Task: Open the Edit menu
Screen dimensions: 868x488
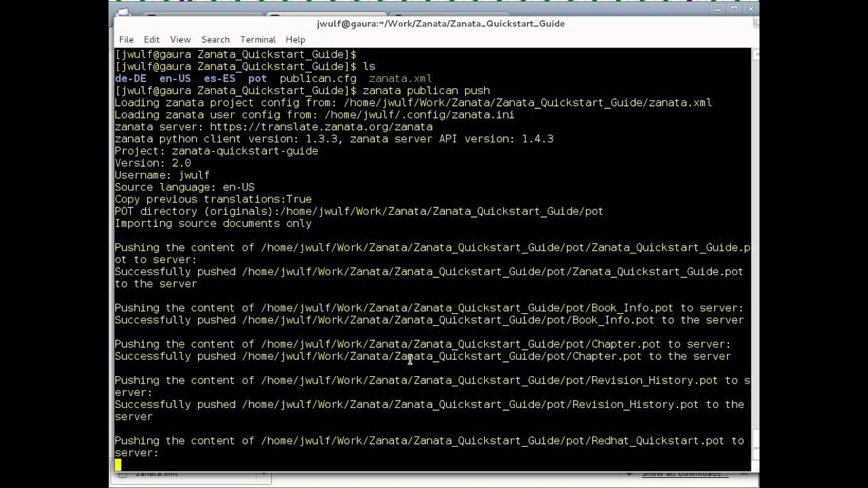Action: tap(151, 39)
